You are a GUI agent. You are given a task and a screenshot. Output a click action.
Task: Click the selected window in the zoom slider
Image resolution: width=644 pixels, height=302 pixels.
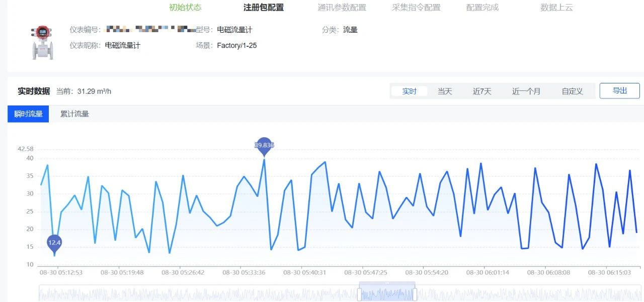[x=387, y=293]
